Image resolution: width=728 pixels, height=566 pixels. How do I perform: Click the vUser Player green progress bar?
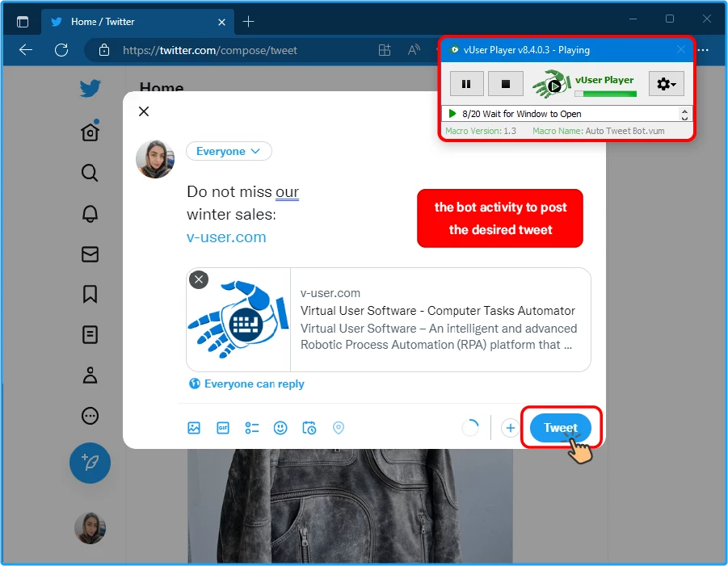(605, 94)
